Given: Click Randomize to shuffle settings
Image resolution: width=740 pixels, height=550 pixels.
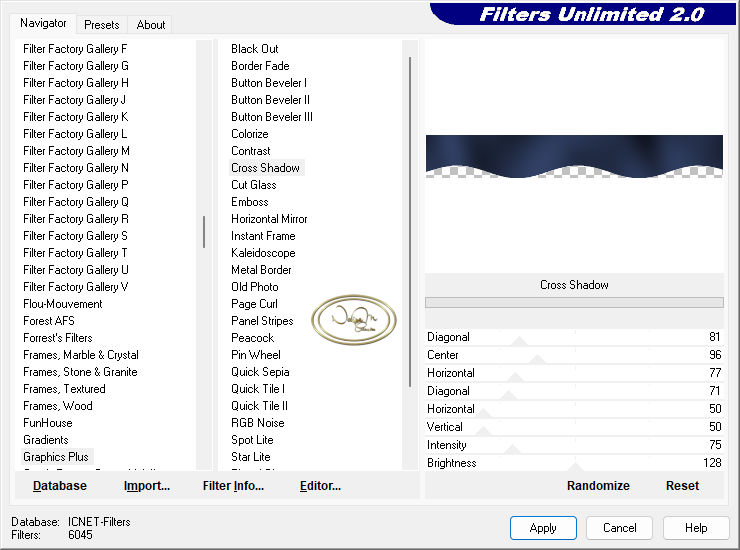Looking at the screenshot, I should (598, 486).
